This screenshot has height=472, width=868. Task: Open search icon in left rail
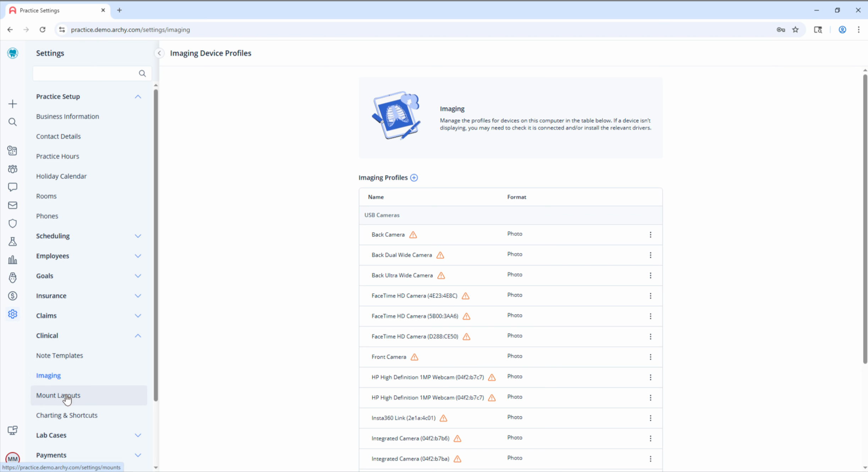(13, 122)
